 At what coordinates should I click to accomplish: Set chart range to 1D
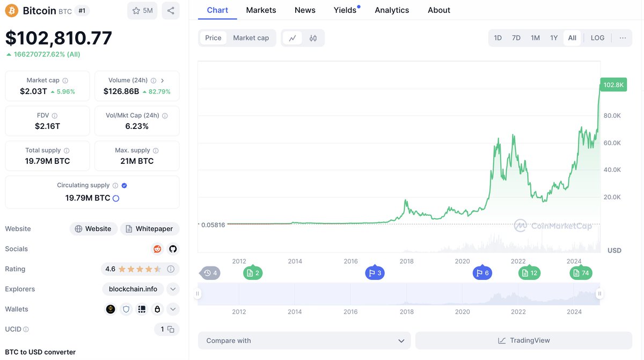click(497, 38)
